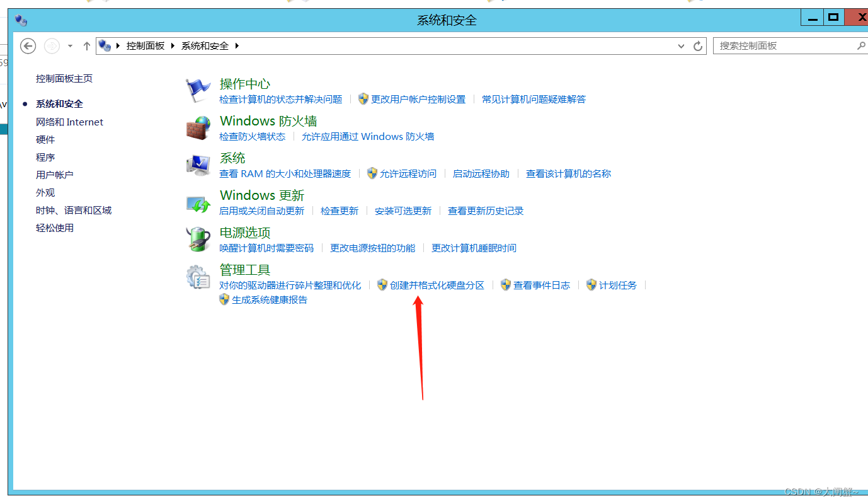
Task: Select 外观 category in sidebar
Action: [45, 193]
